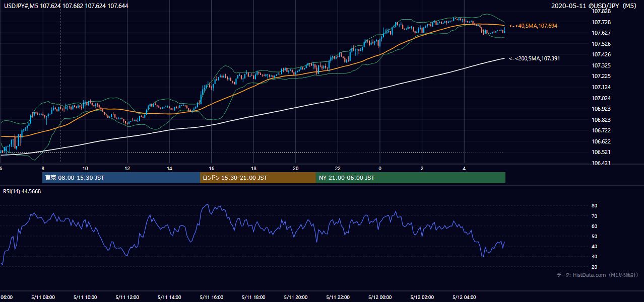This screenshot has height=302, width=644.
Task: Click the 5/12 04:00 time label
Action: click(464, 297)
